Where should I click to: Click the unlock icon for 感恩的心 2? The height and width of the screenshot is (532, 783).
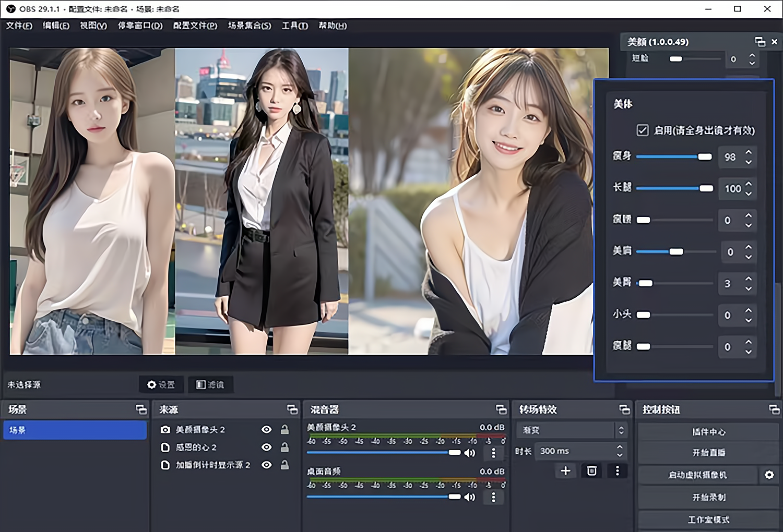pyautogui.click(x=284, y=447)
